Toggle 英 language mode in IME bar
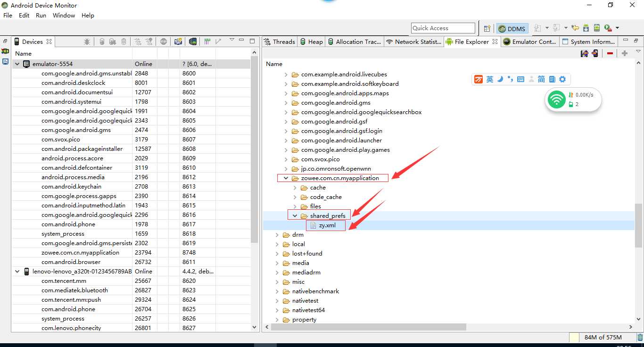The height and width of the screenshot is (347, 644). [x=490, y=79]
